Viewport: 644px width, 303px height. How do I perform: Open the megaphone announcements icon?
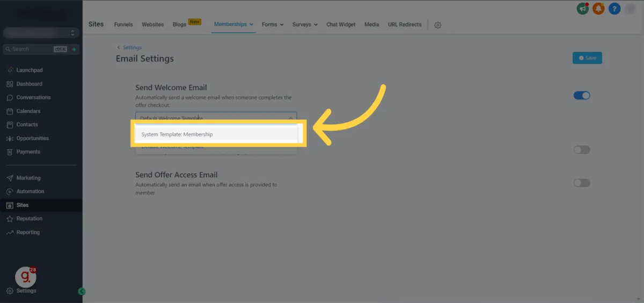582,9
